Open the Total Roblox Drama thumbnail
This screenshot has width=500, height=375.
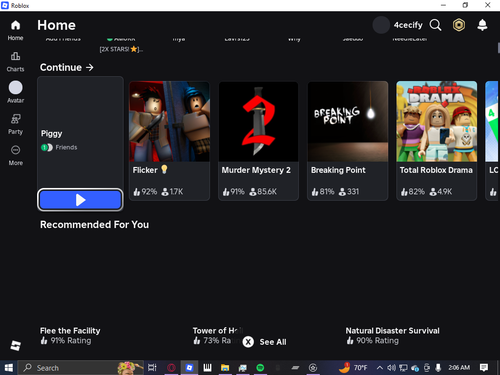point(437,121)
